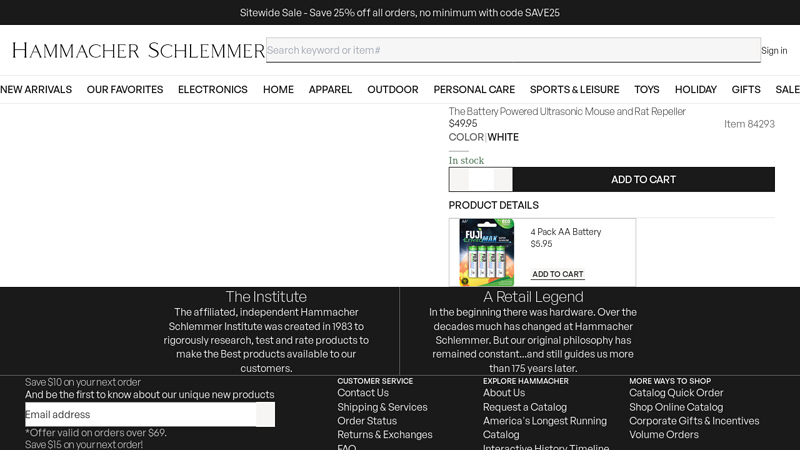The image size is (800, 450).
Task: Click the More Ways to Shop heading
Action: tap(670, 381)
